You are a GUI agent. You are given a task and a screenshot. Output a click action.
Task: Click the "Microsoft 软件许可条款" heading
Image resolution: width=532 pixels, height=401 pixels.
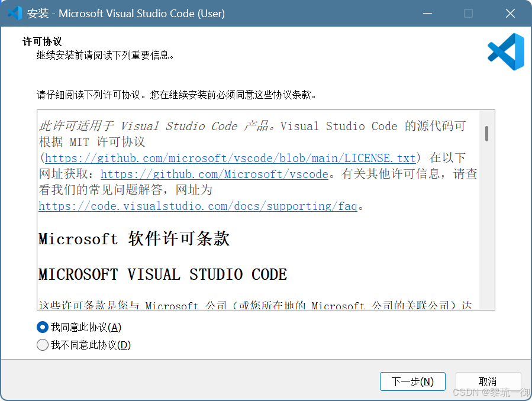134,238
